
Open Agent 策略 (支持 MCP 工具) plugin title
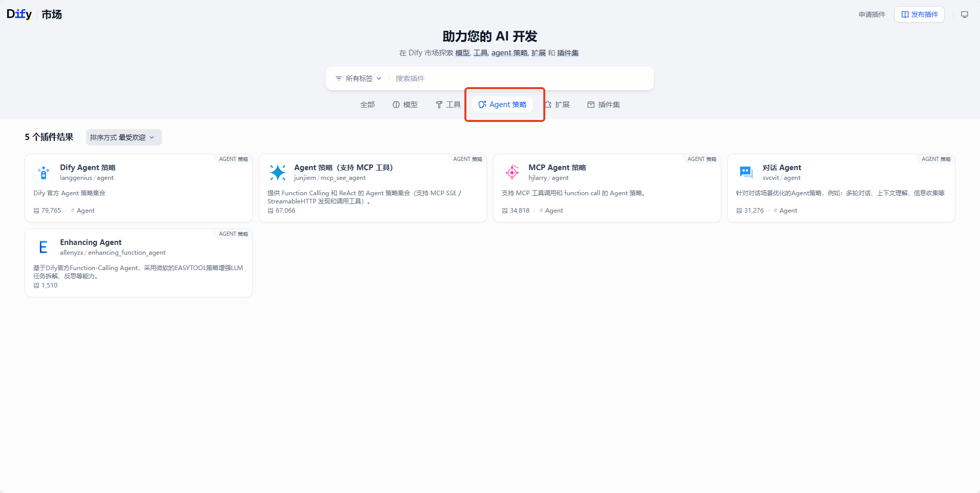point(343,168)
